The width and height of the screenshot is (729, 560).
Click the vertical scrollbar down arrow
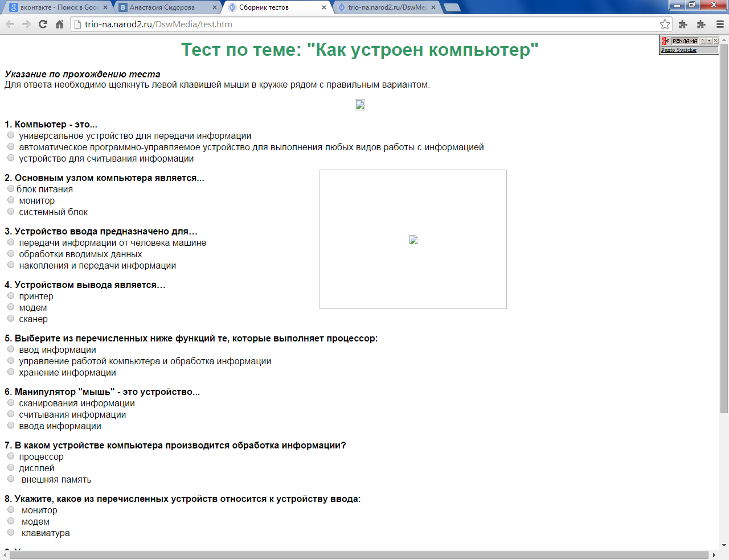point(724,546)
